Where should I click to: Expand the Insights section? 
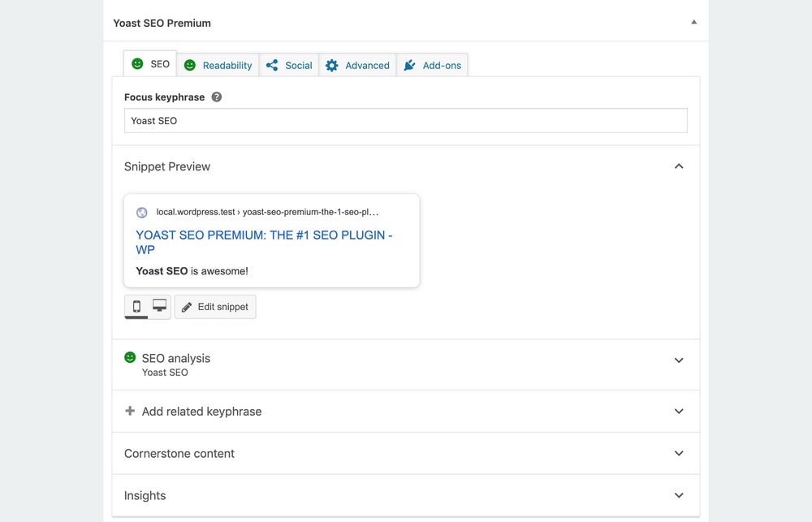tap(679, 495)
